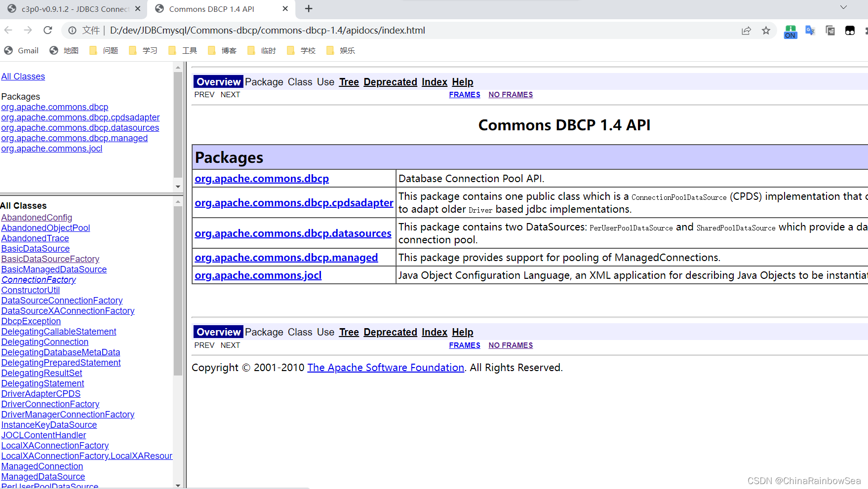868x489 pixels.
Task: Bookmark this page with the star icon
Action: click(766, 31)
